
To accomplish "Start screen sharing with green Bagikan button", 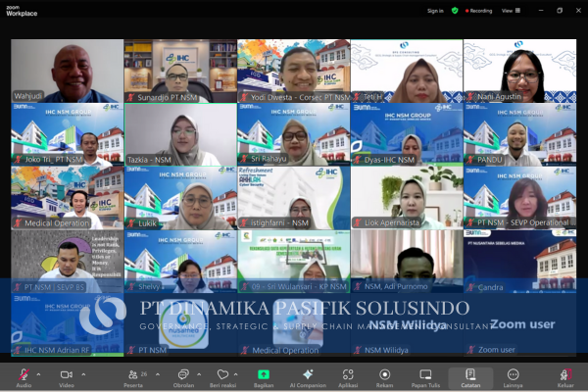I will point(264,374).
